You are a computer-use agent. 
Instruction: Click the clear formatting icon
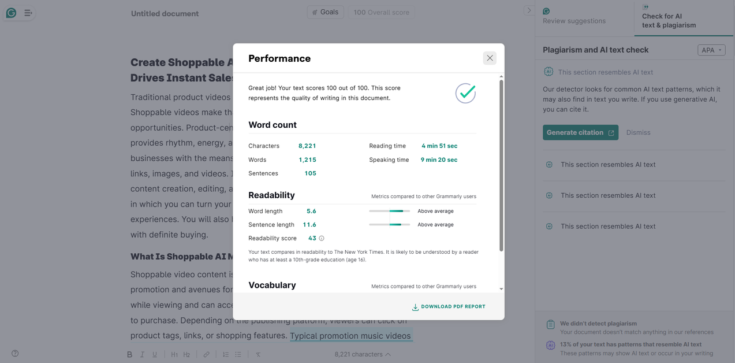tap(258, 355)
